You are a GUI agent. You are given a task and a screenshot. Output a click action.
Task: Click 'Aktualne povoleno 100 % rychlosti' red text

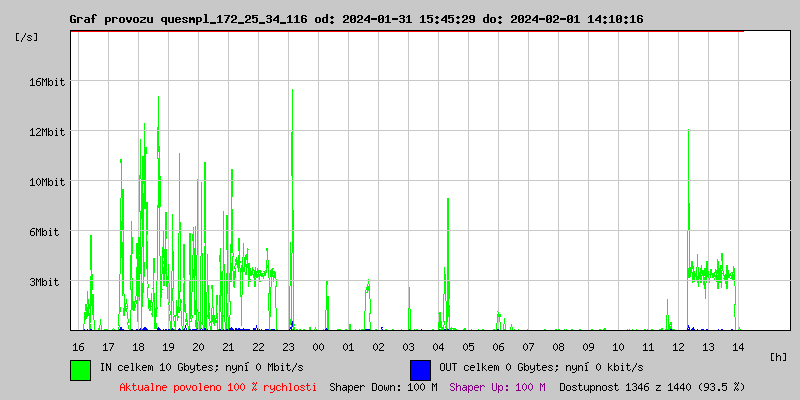(218, 387)
